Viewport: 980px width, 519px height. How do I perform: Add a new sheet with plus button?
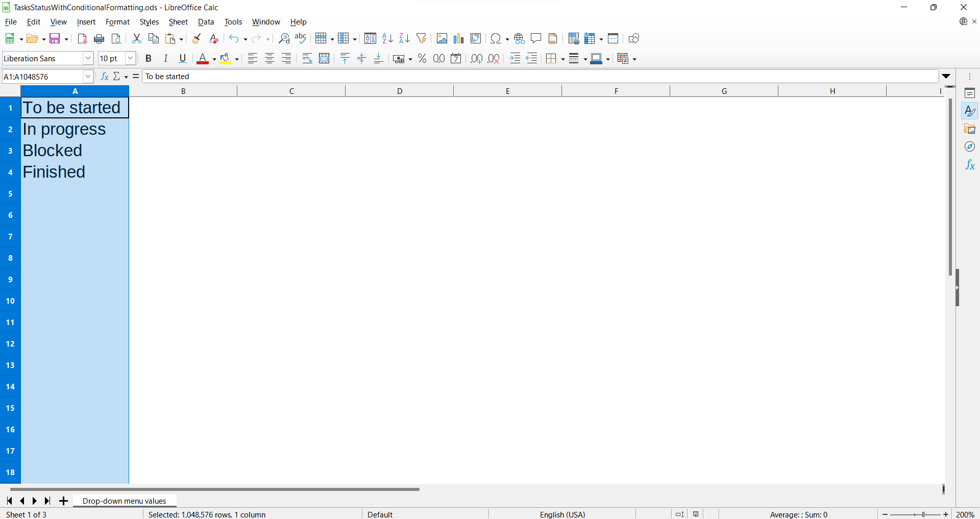point(63,501)
